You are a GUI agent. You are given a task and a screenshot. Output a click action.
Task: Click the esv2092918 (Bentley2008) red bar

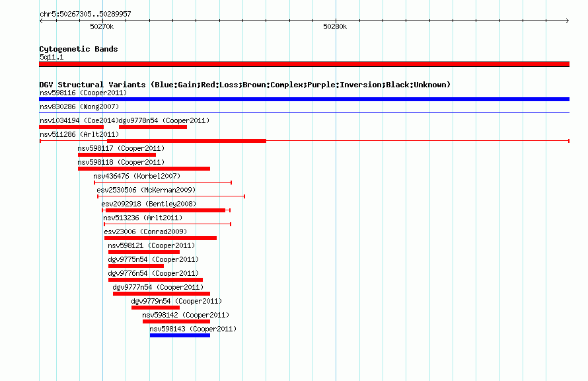pos(165,210)
